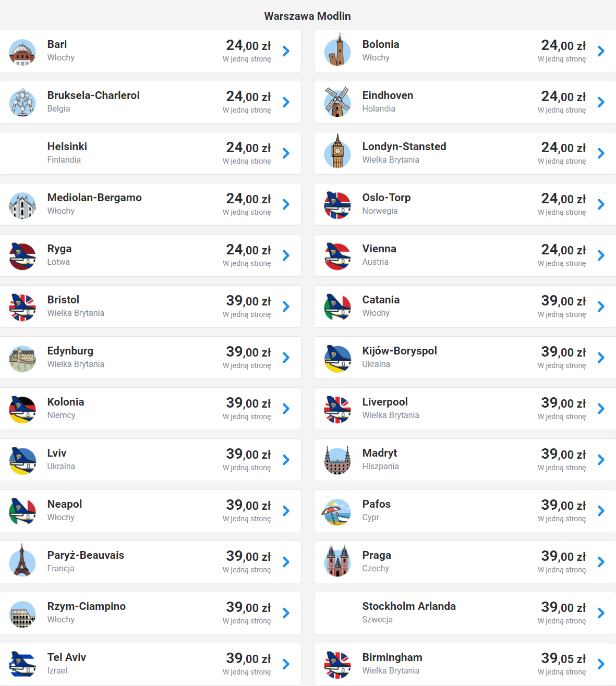Click the Rzym-Ciampino Colosseum icon
The width and height of the screenshot is (616, 686).
22,613
